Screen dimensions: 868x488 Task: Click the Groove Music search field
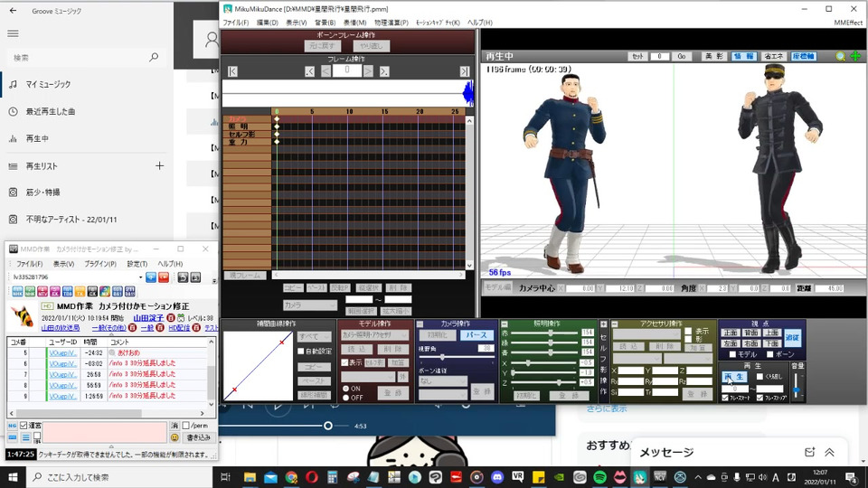pos(86,57)
